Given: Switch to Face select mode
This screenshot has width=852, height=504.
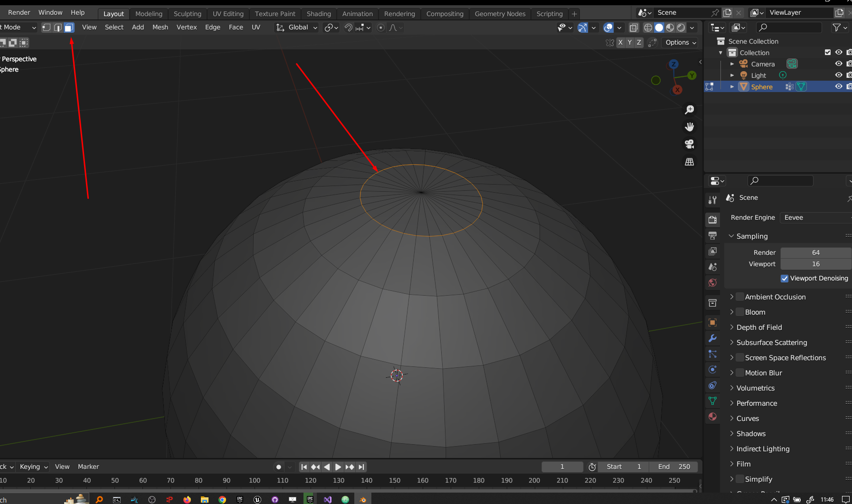Looking at the screenshot, I should 69,28.
